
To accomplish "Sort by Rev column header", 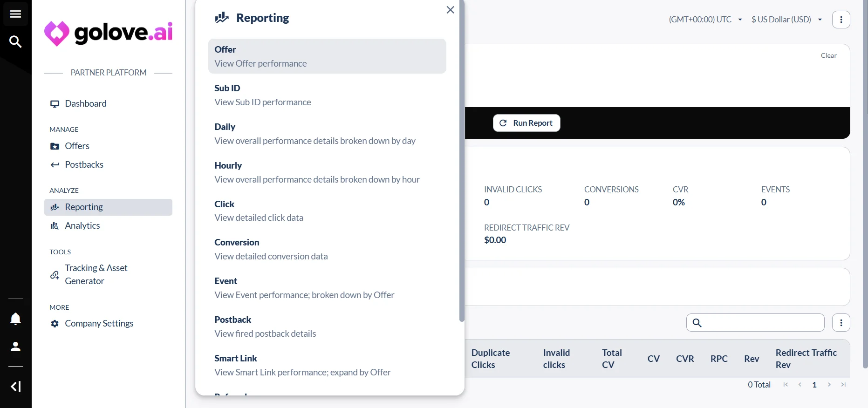I will [752, 359].
